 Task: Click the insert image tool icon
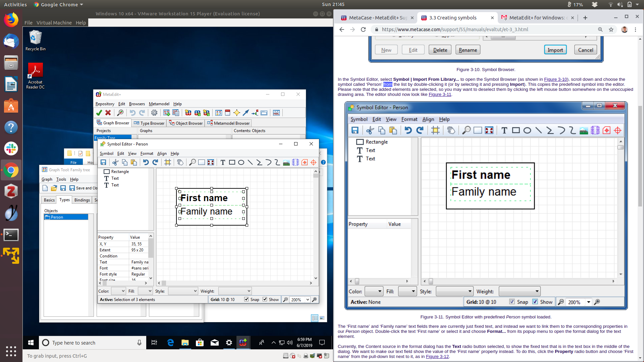pos(286,163)
